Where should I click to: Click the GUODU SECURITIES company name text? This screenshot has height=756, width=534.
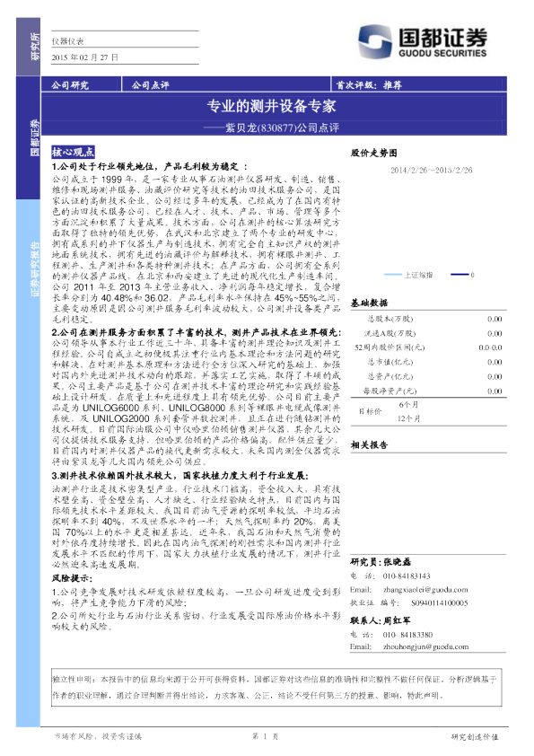pos(442,53)
